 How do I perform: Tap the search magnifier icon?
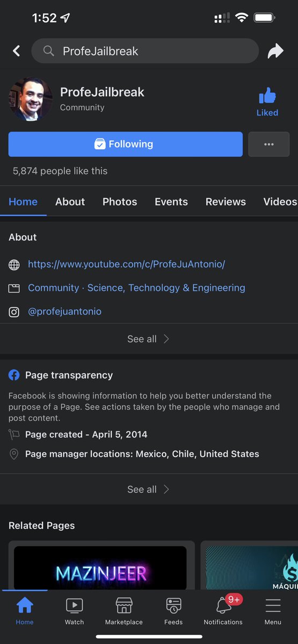coord(48,52)
